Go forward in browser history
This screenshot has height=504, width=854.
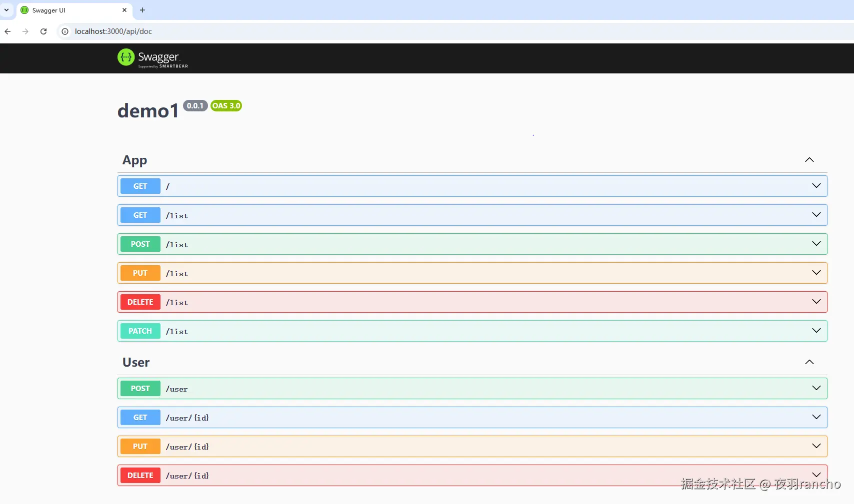coord(25,31)
